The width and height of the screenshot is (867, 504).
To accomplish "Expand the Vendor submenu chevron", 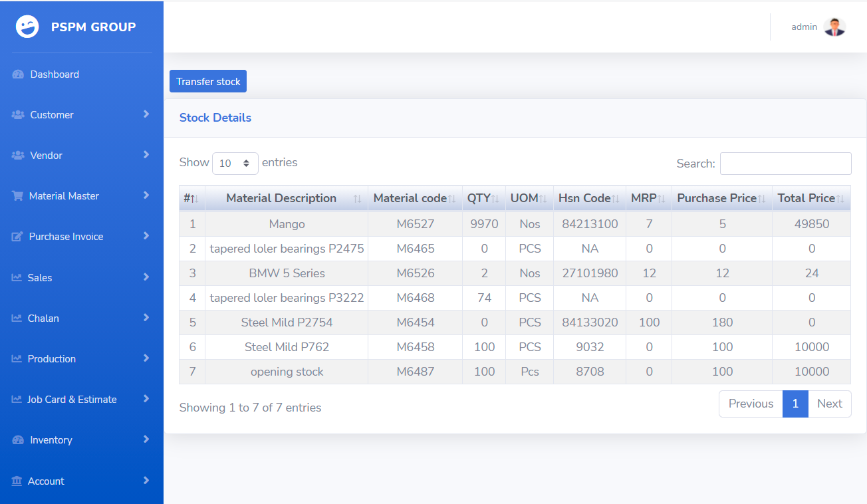I will (x=146, y=155).
